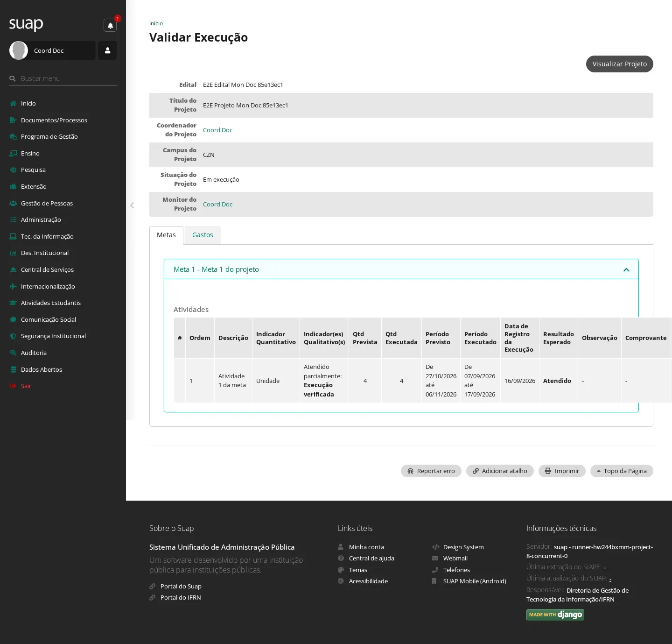Select the Metas tab
Viewport: 672px width, 644px height.
coord(166,235)
